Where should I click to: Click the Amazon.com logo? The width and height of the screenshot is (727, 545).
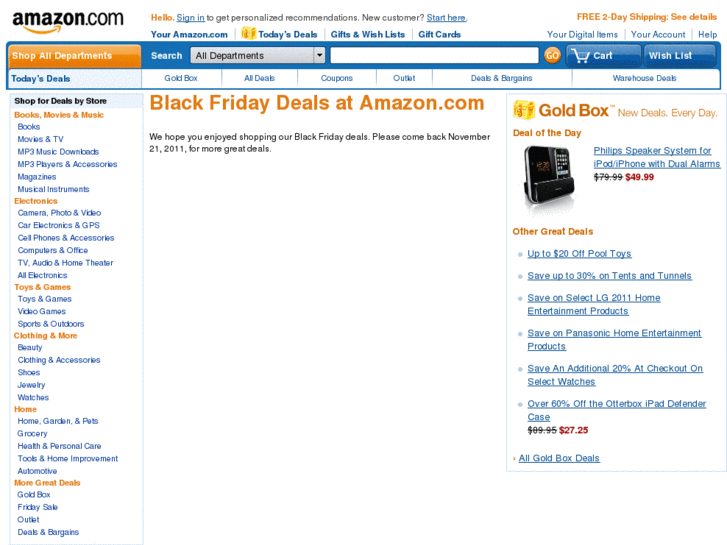pyautogui.click(x=68, y=20)
